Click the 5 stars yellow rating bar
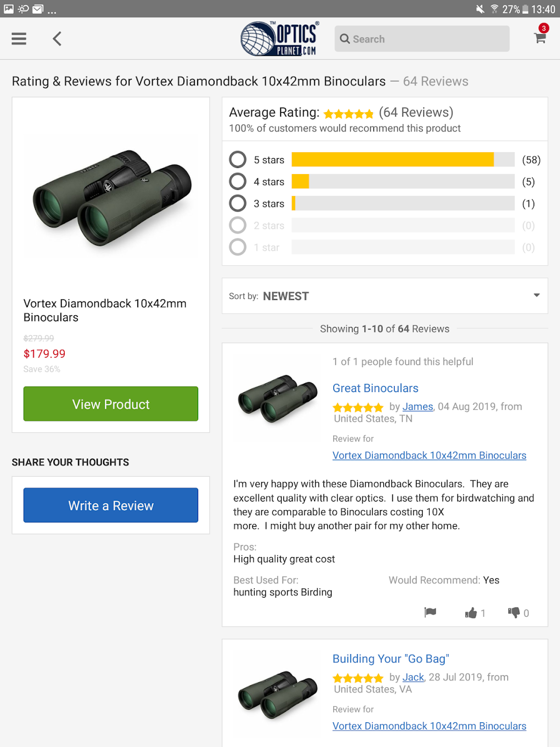This screenshot has width=560, height=747. point(393,160)
